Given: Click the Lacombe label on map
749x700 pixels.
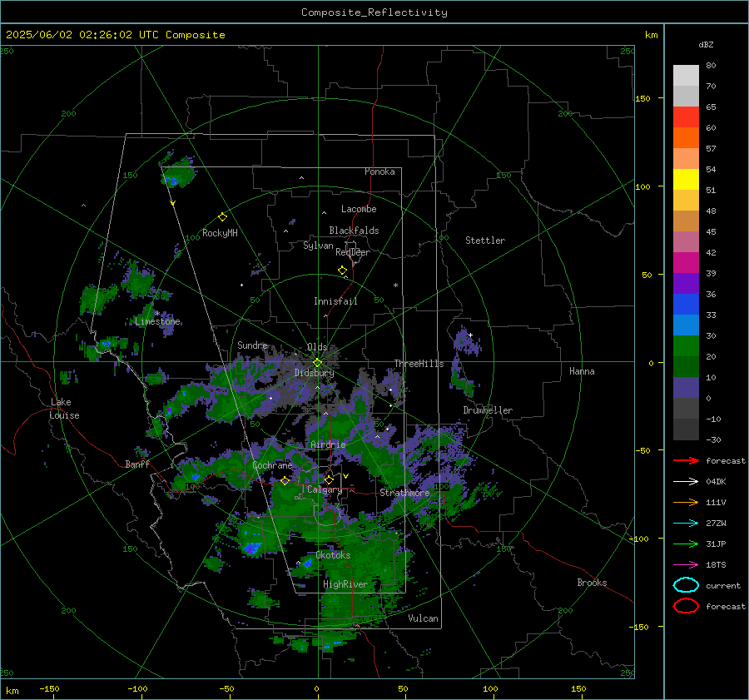Looking at the screenshot, I should (359, 209).
